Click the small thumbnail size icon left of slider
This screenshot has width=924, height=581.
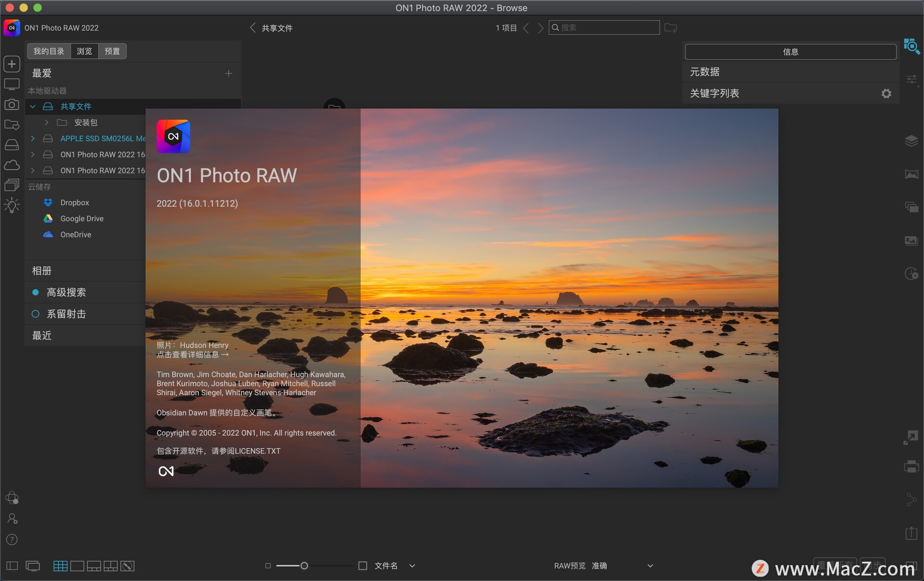[x=268, y=566]
